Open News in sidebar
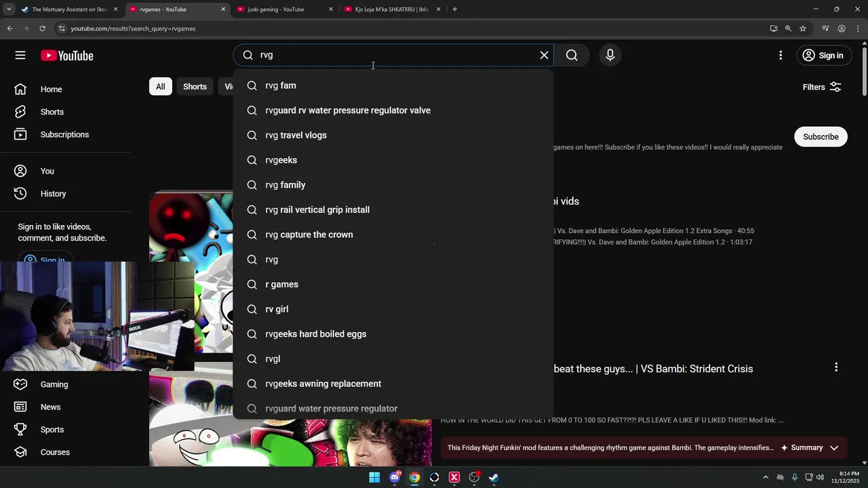 pyautogui.click(x=50, y=407)
